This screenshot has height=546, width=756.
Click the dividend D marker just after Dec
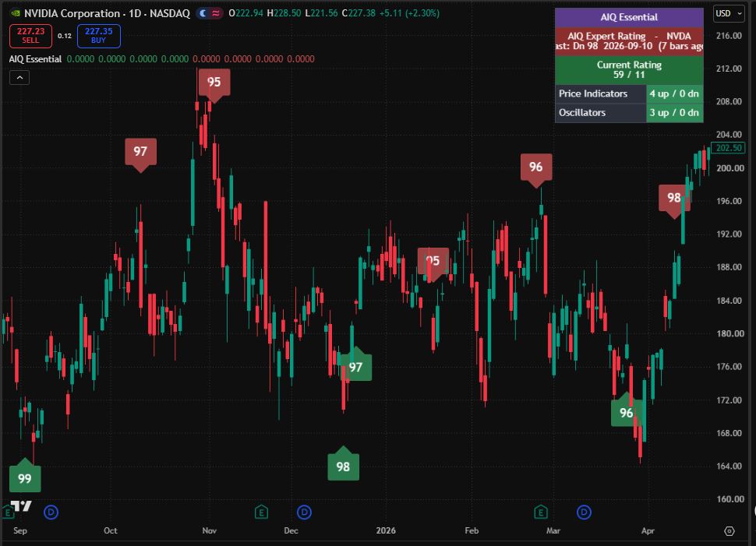pos(304,512)
